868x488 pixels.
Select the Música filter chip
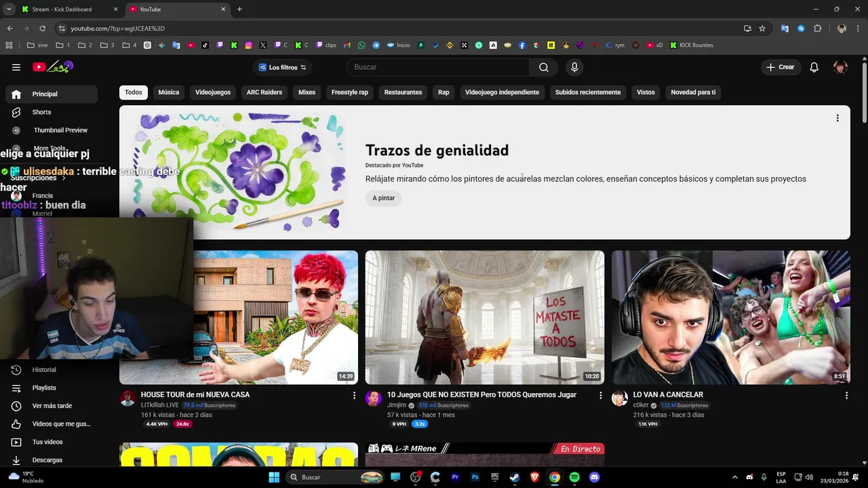point(169,92)
